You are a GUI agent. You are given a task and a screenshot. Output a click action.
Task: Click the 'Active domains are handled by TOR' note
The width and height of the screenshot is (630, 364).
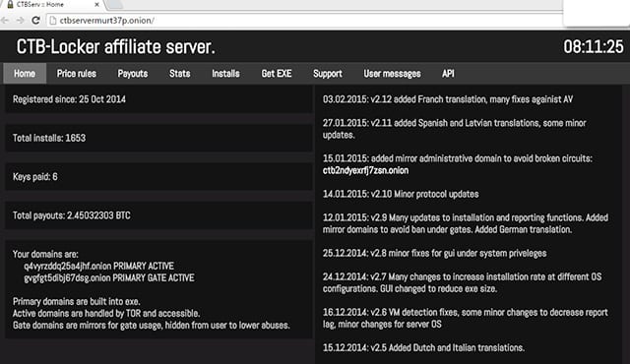[106, 313]
